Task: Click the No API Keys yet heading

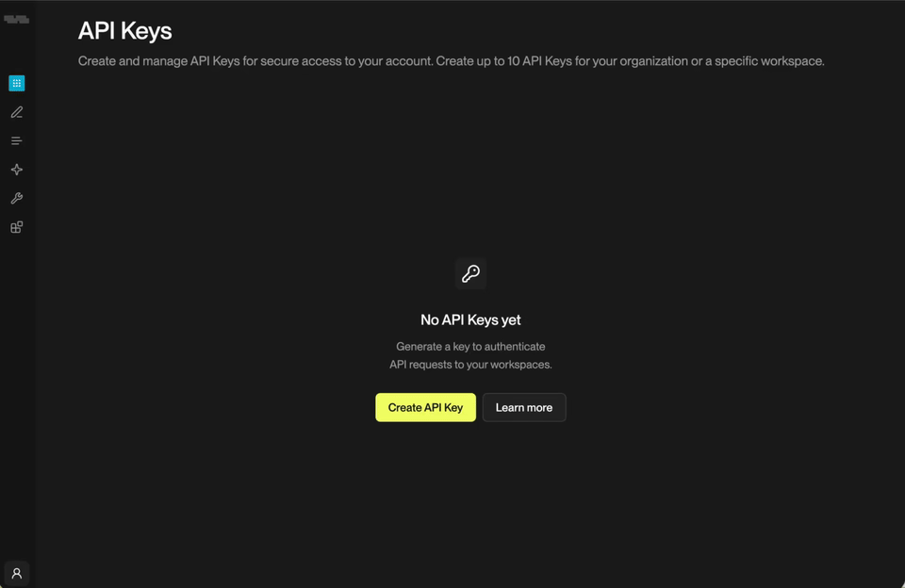Action: click(x=469, y=319)
